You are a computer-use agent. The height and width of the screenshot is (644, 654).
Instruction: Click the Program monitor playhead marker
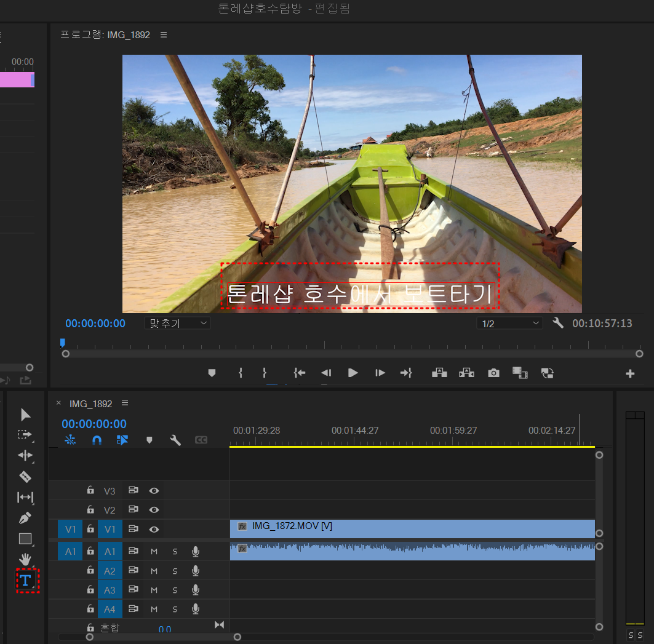click(x=63, y=343)
